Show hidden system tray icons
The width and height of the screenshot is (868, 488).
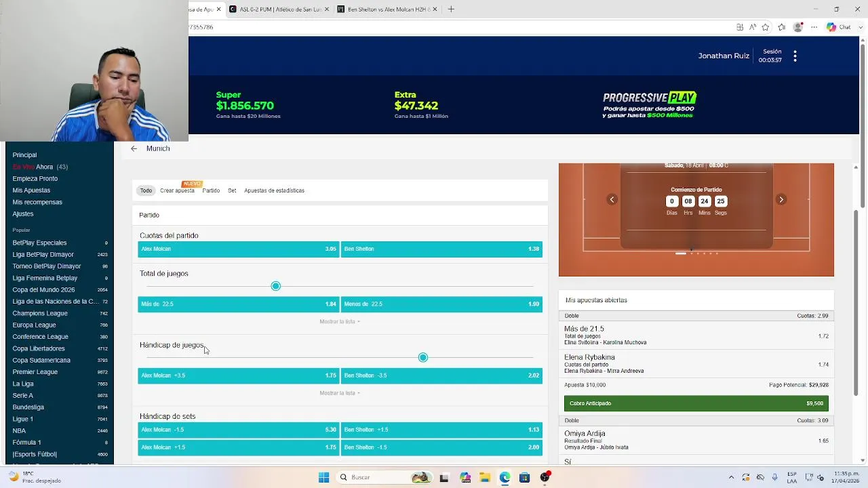point(731,477)
